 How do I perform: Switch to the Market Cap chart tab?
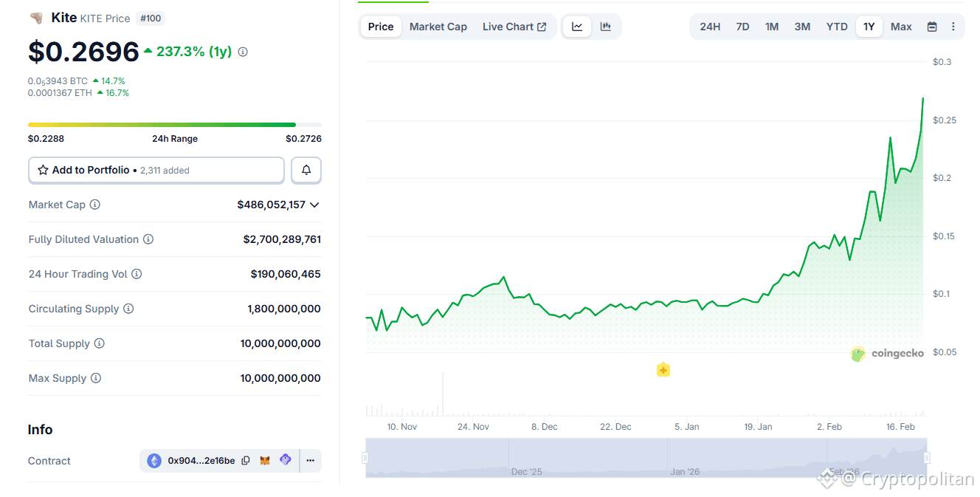point(438,26)
